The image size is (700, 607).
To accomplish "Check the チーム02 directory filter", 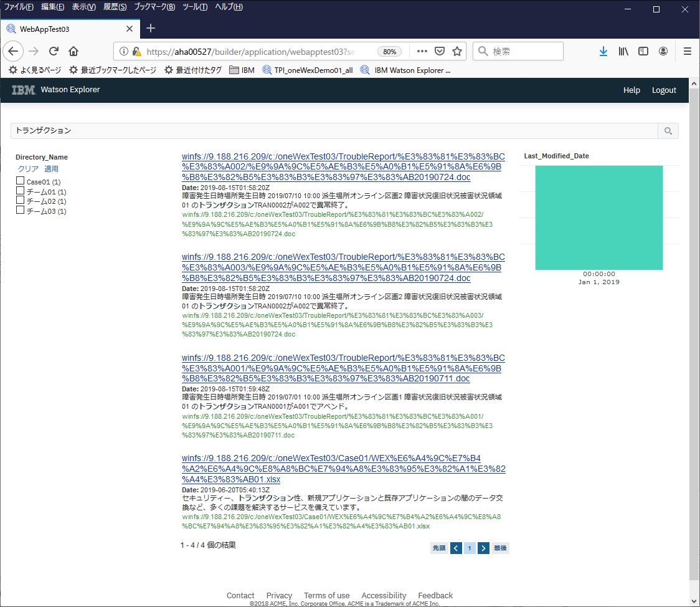I will 20,201.
